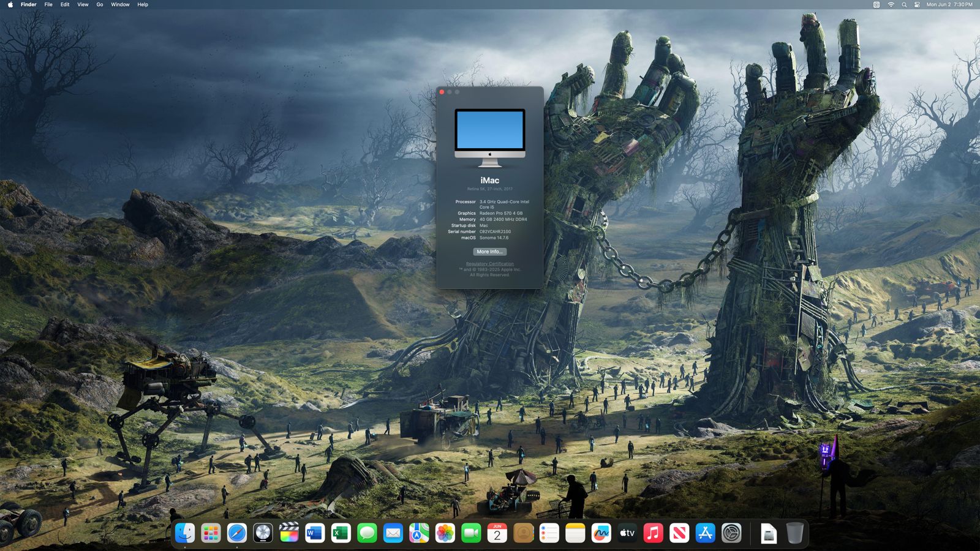Open Reminders app in the Dock
The image size is (980, 551).
549,533
